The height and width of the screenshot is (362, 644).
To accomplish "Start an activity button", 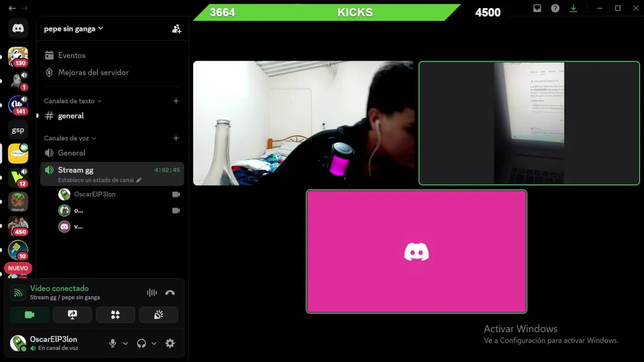I will [x=115, y=315].
